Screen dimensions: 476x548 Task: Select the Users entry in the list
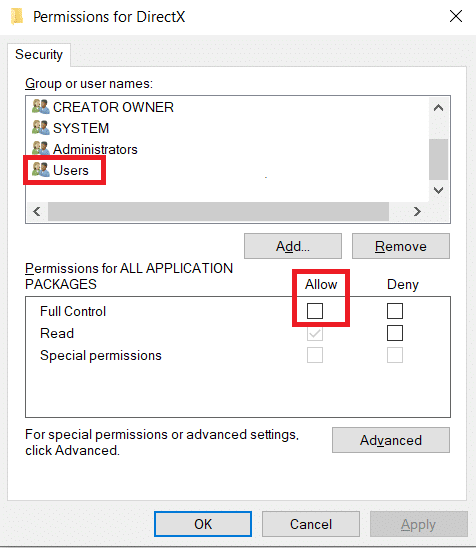(x=71, y=170)
